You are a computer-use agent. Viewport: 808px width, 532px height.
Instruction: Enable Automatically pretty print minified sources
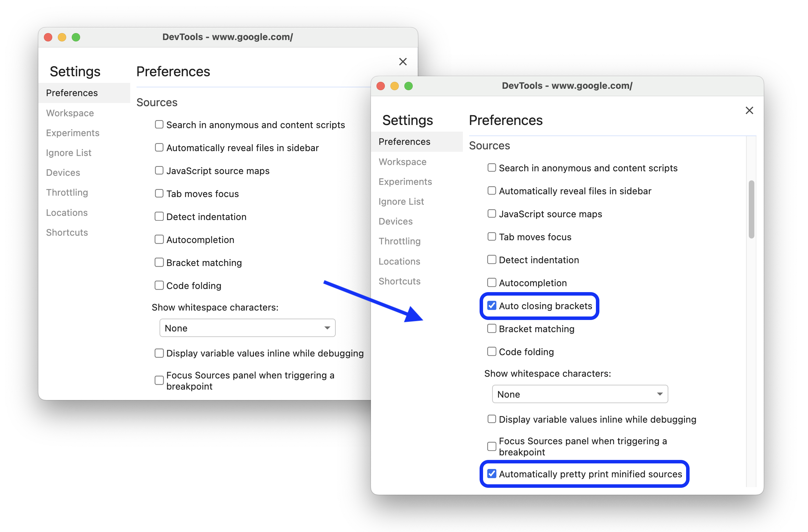pos(491,473)
